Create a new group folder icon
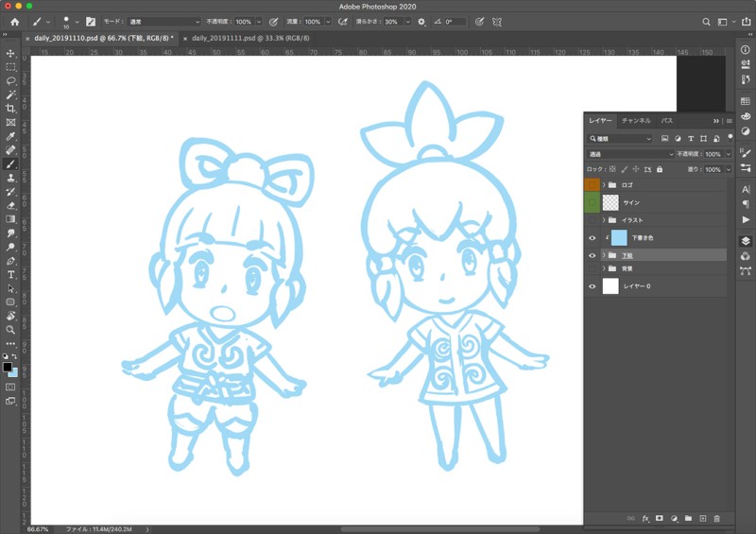This screenshot has width=756, height=534. [x=689, y=519]
